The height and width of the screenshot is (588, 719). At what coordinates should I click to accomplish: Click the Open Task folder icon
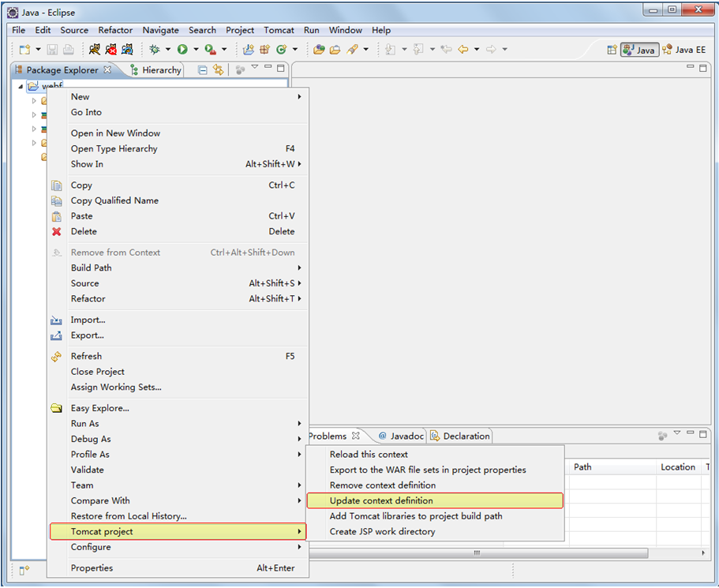tap(335, 49)
